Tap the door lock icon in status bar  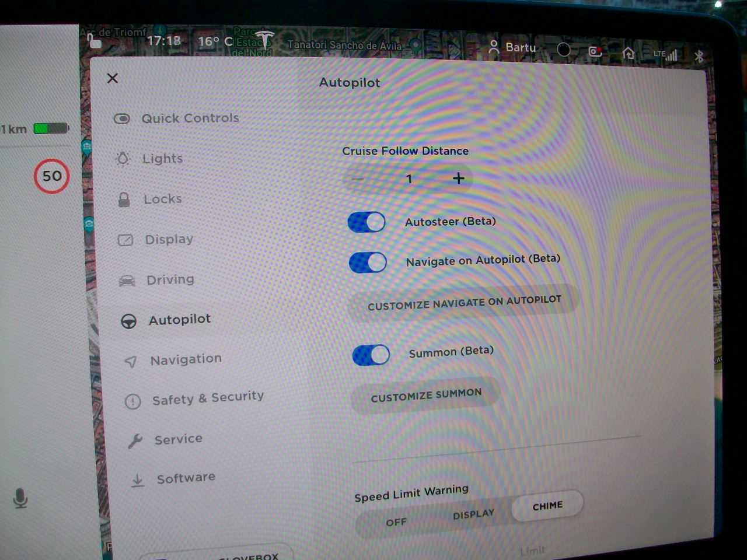coord(93,41)
